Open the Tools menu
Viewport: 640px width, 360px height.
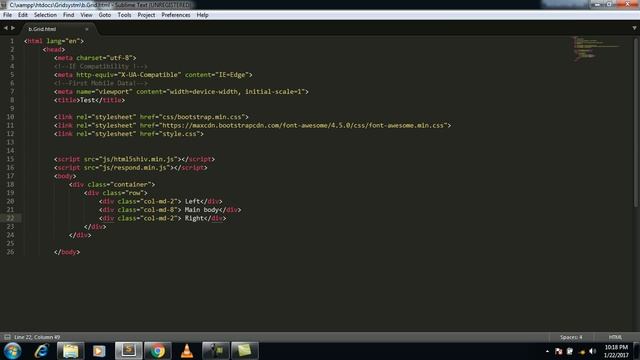[124, 15]
